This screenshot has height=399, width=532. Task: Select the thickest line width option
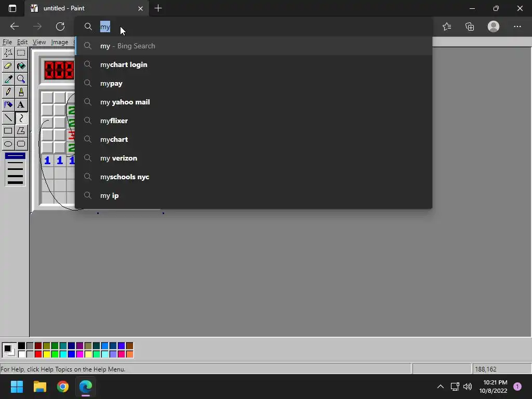coord(15,182)
